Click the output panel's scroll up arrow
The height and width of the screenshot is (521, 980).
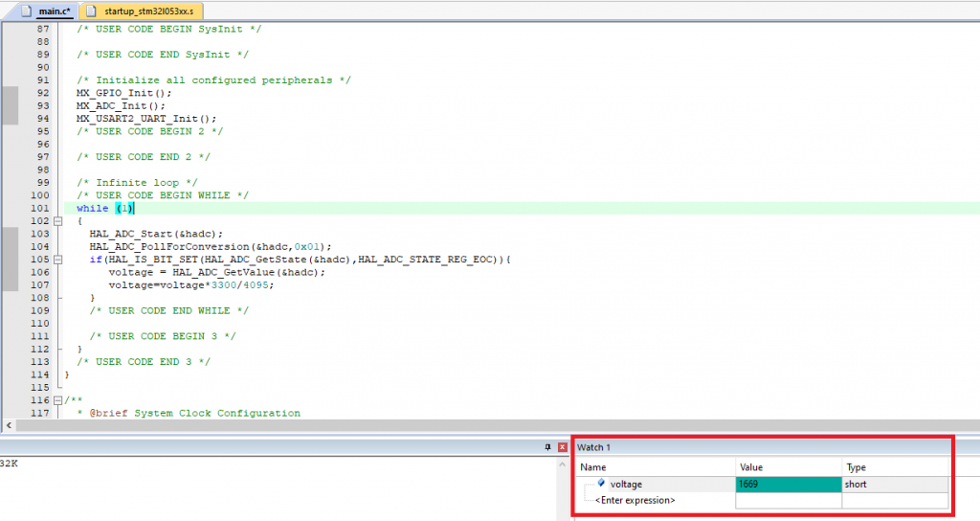[x=563, y=464]
